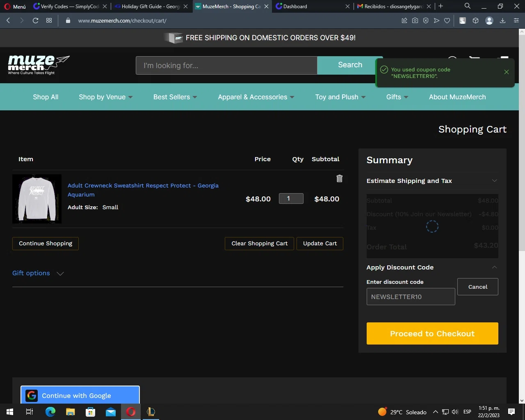Add page to bookmarks with heart icon

point(447,21)
